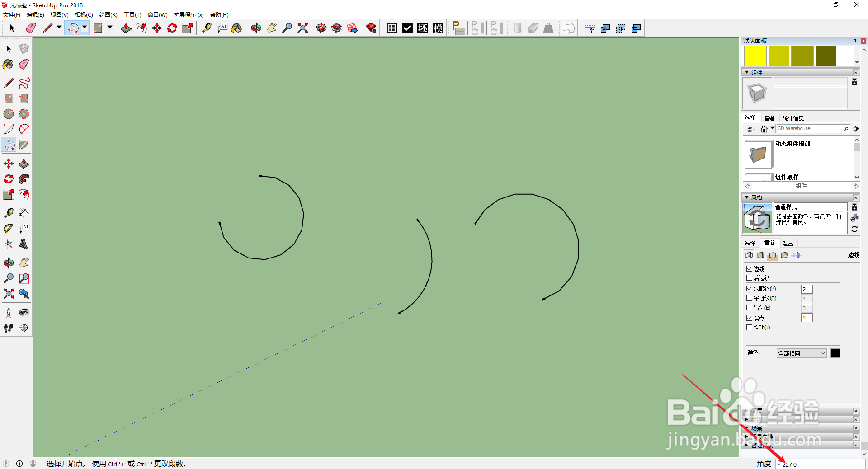Open the arc tool dropdown arrow in top toolbar

coord(85,28)
